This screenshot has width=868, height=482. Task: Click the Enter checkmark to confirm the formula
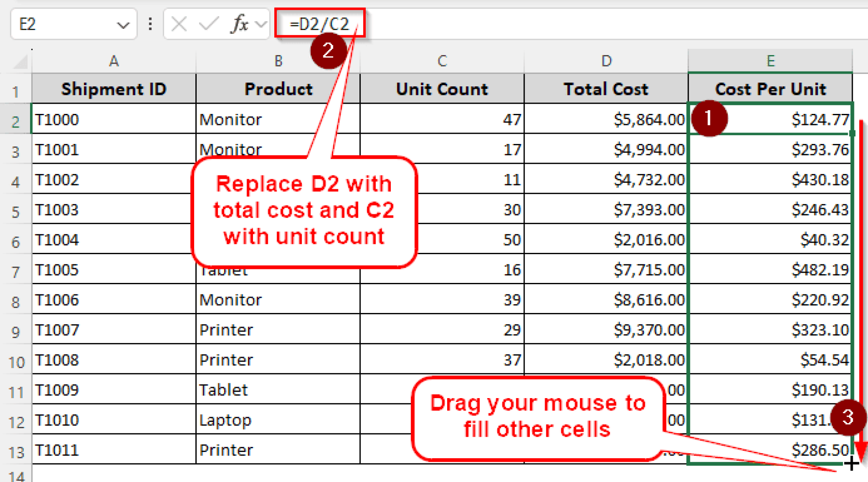coord(206,24)
